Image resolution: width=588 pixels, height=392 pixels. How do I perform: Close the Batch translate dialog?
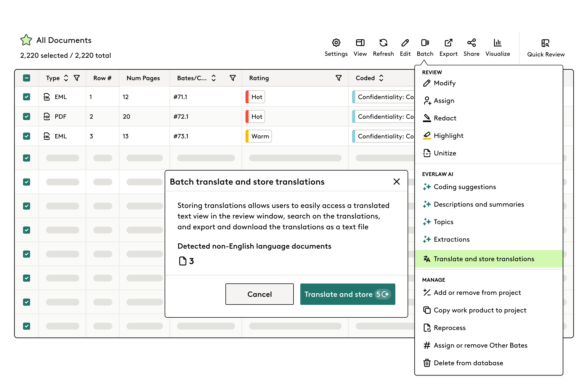[397, 181]
